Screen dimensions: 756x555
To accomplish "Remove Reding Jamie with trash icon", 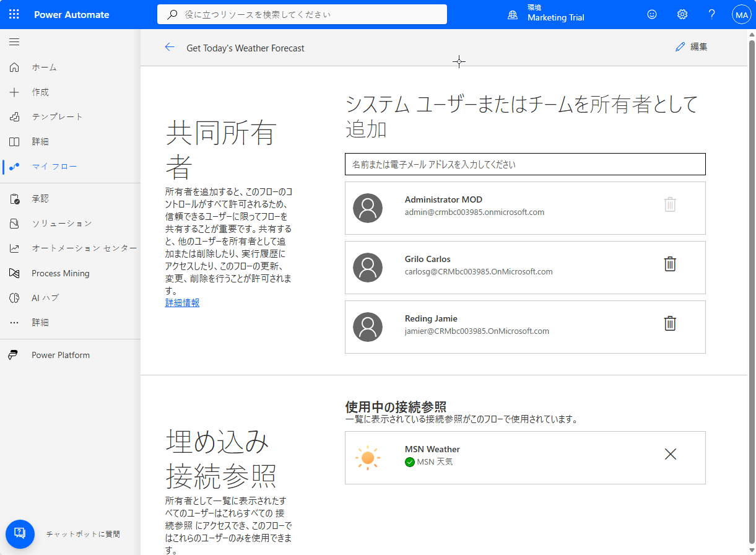I will (x=670, y=323).
